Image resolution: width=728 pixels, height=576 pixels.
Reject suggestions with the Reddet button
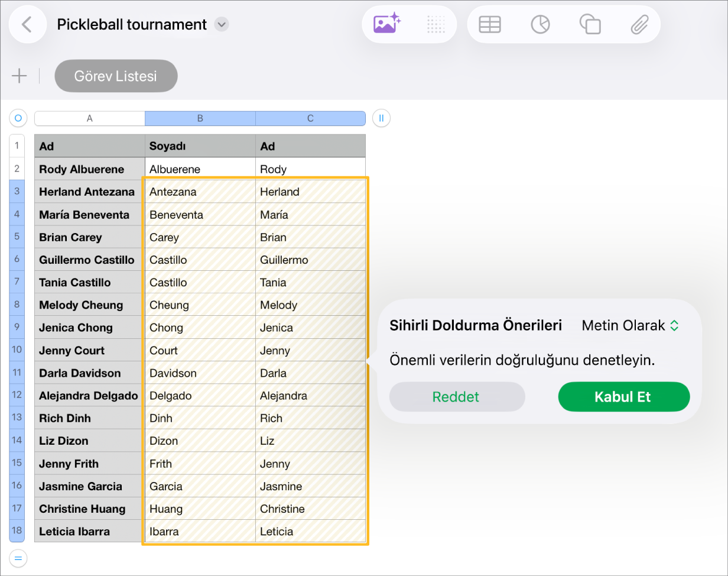pos(457,397)
